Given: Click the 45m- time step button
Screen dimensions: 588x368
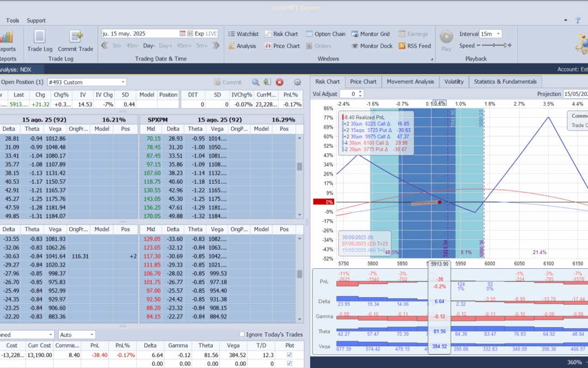Looking at the screenshot, I should (x=132, y=45).
